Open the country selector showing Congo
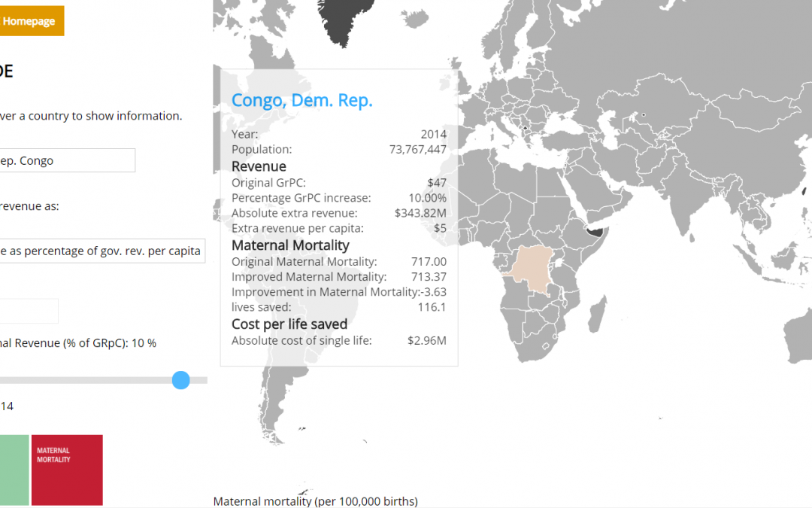This screenshot has height=508, width=812. (68, 161)
